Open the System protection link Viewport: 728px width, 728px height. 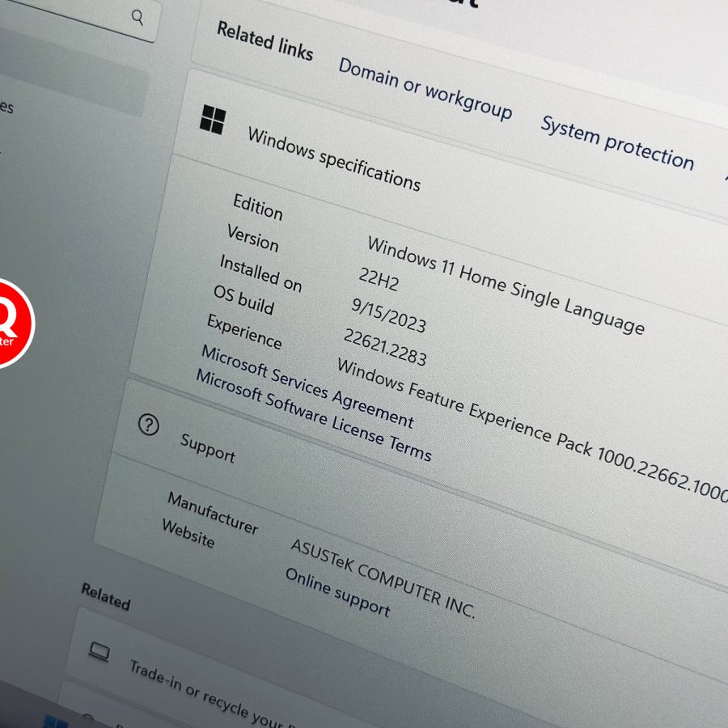point(617,143)
